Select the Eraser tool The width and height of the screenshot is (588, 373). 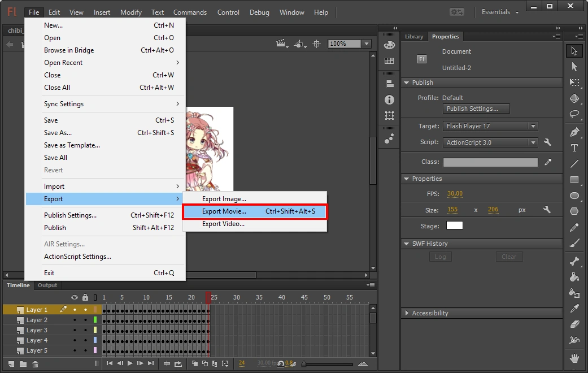pos(574,324)
